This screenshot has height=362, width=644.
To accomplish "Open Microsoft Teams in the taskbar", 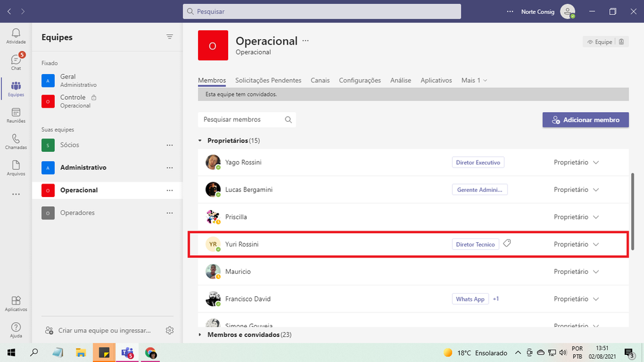I will point(128,352).
